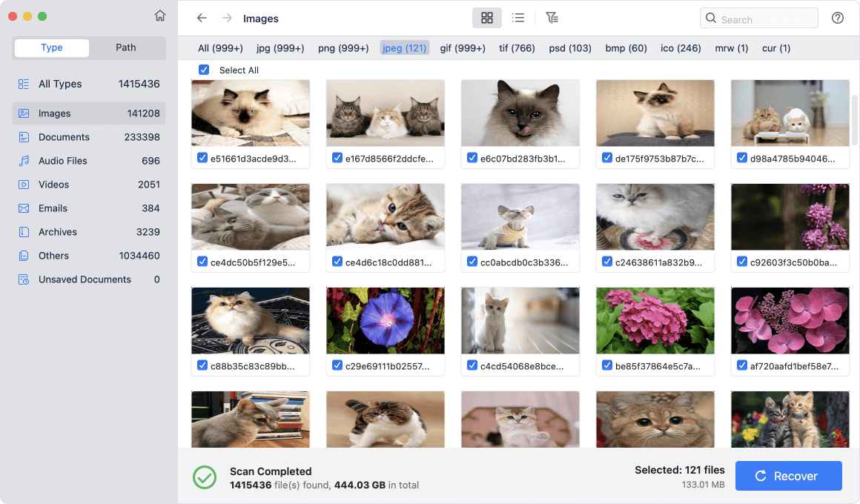
Task: Switch to grid thumbnail view
Action: point(487,18)
